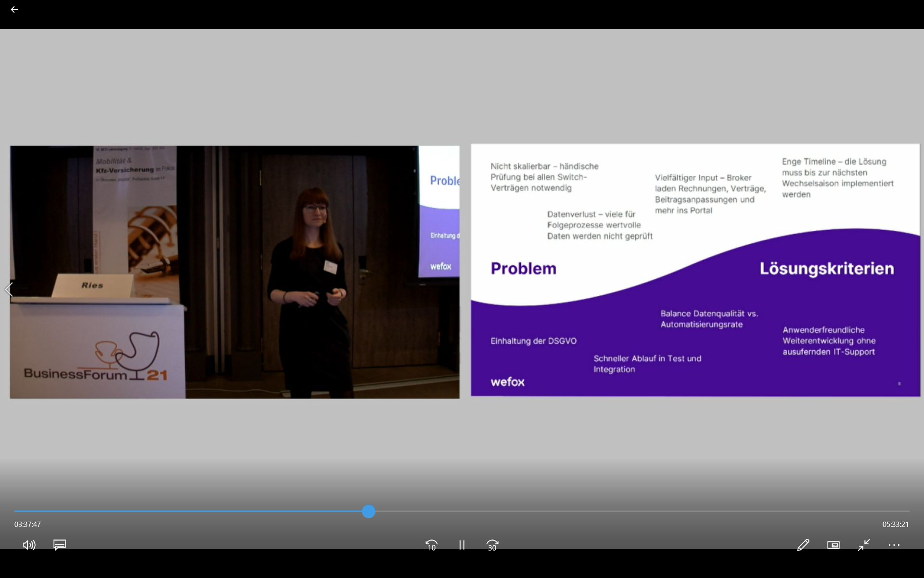Click the Lösungskriterien heading on the slide

tap(826, 268)
